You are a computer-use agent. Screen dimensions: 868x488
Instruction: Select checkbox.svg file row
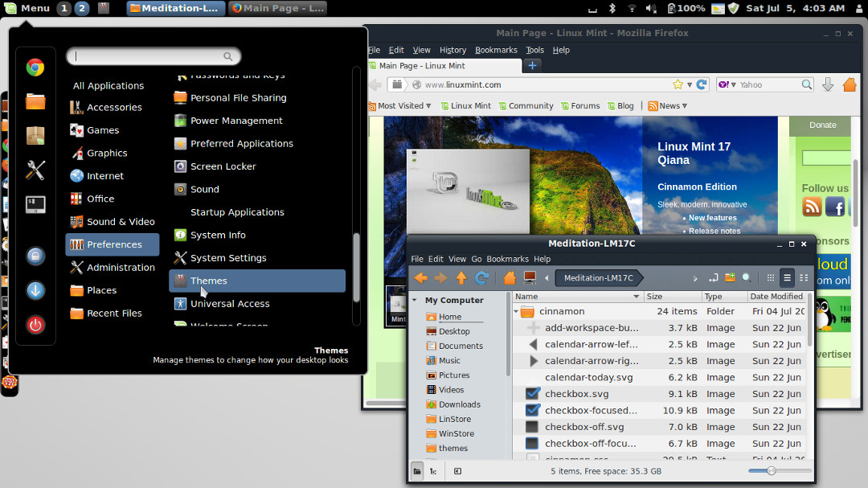pyautogui.click(x=659, y=394)
